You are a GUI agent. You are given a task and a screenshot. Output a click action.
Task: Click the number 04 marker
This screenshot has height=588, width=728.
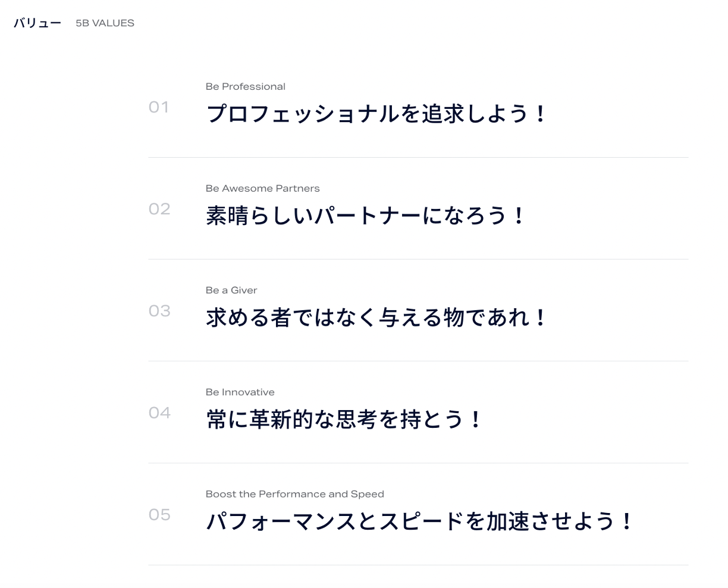point(159,412)
